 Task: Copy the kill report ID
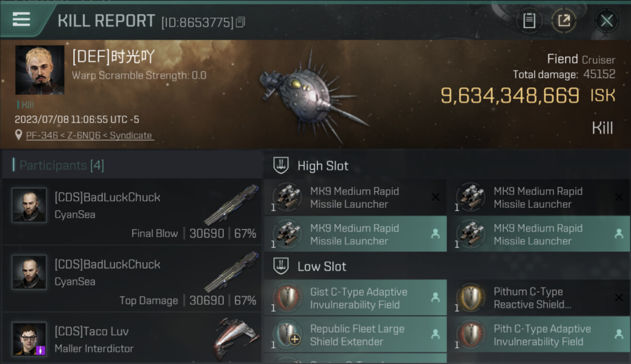coord(241,22)
